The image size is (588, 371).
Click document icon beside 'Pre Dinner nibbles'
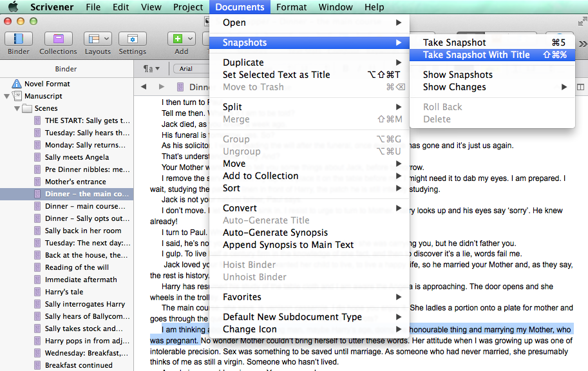point(37,169)
